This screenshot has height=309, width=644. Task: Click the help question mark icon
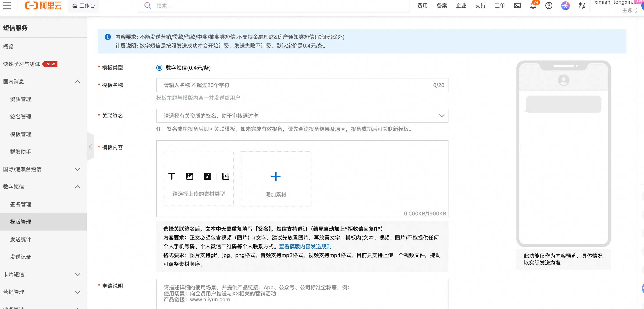[549, 5]
